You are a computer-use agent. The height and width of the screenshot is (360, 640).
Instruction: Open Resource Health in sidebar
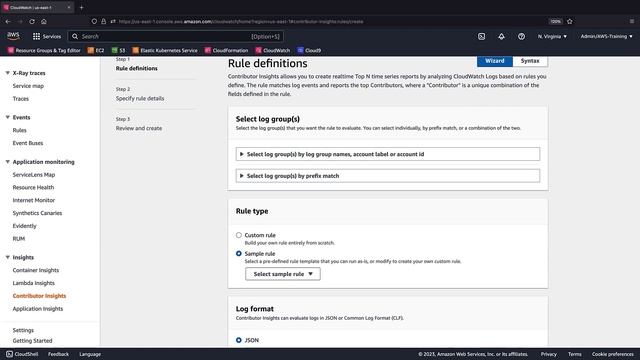tap(33, 187)
